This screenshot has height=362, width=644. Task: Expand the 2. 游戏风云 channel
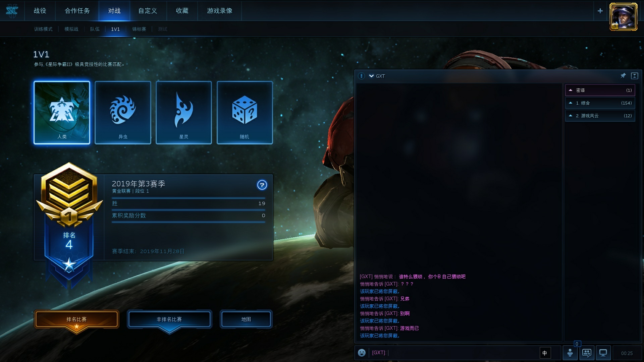tap(600, 116)
